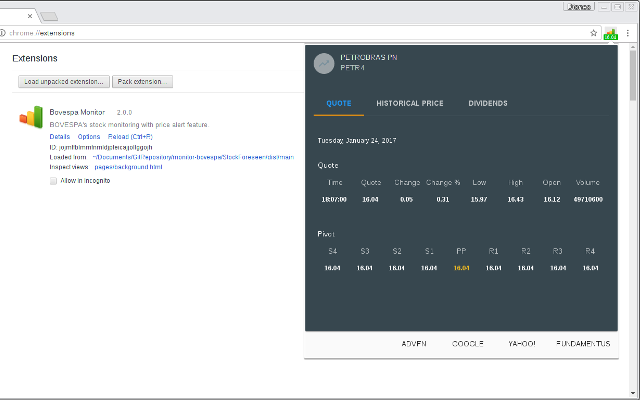
Task: Open the YAHOO! footer link
Action: [x=522, y=344]
